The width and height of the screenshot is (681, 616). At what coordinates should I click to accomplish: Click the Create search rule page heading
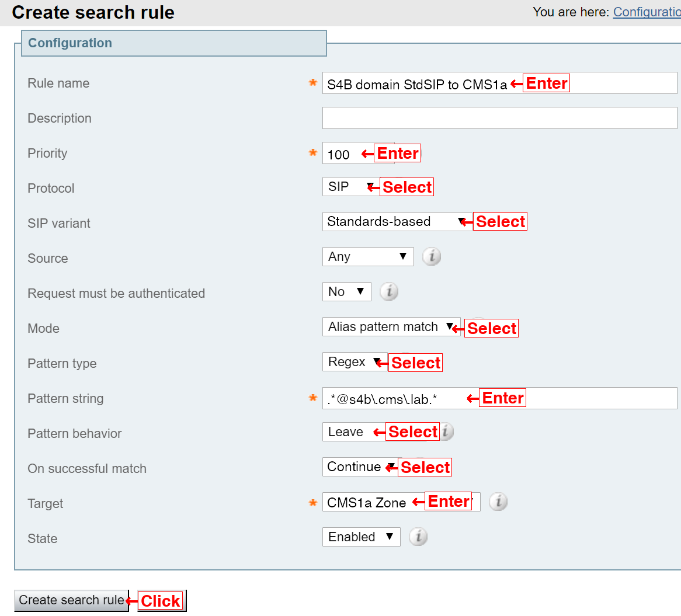[93, 12]
